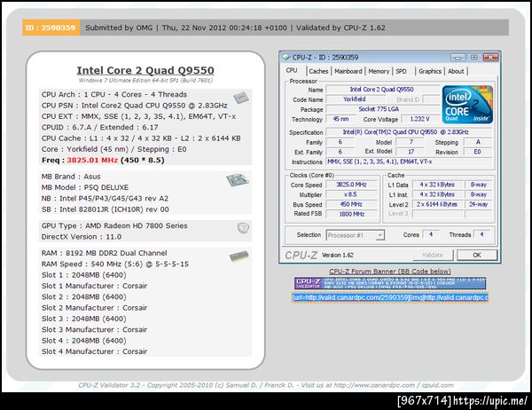The image size is (532, 410).
Task: Click the OK button in CPU-Z
Action: pyautogui.click(x=477, y=255)
